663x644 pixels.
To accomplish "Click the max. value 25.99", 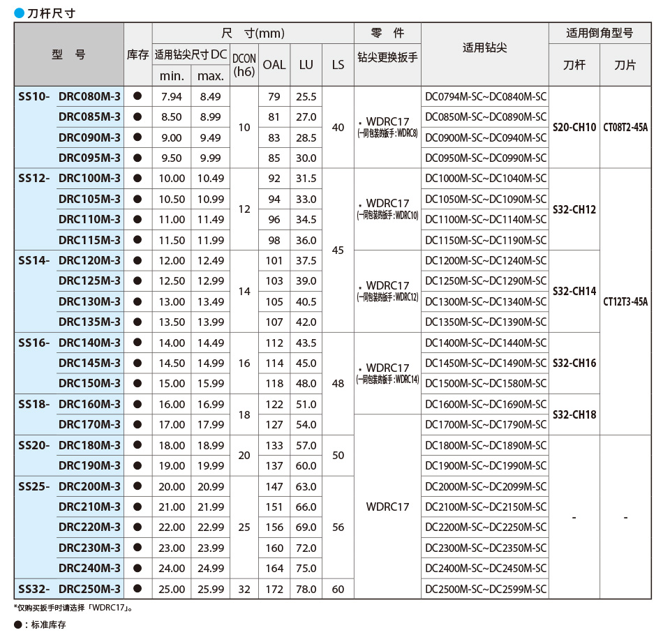I will 211,589.
